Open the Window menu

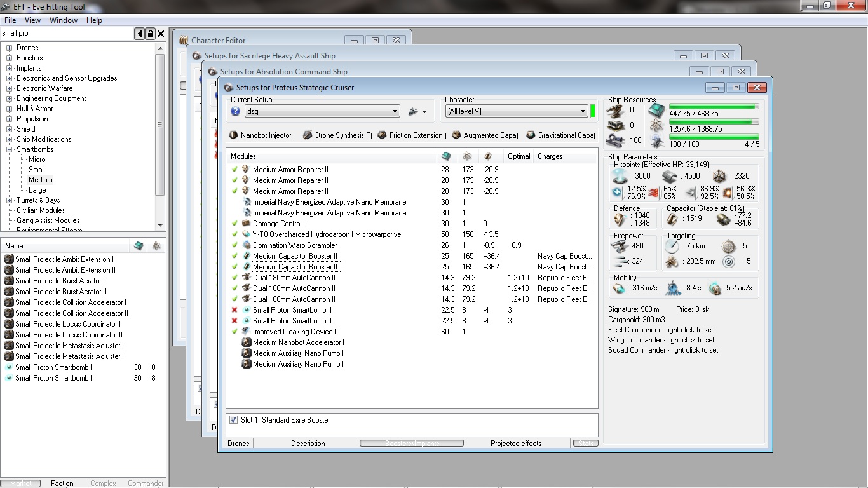[x=64, y=20]
